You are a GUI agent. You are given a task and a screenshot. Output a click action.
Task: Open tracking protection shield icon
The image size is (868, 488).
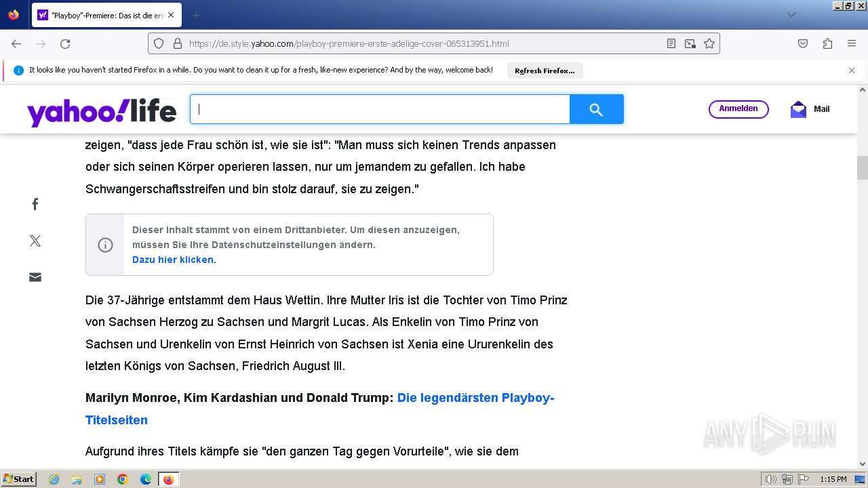click(x=159, y=43)
